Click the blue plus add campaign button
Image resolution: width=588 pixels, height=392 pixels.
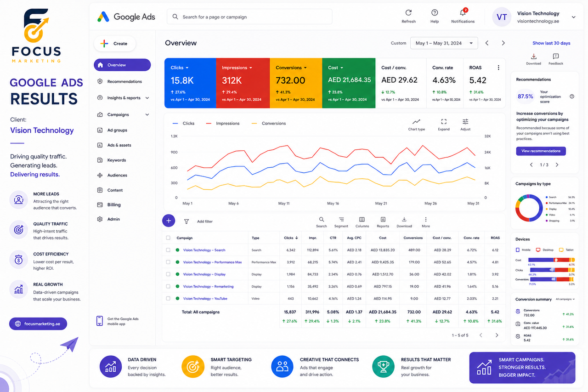coord(169,221)
